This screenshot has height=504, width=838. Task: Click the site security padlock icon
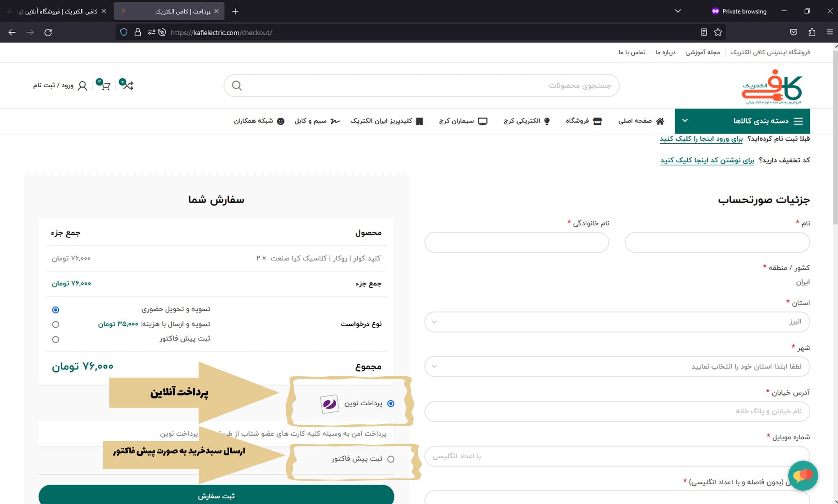coord(137,32)
